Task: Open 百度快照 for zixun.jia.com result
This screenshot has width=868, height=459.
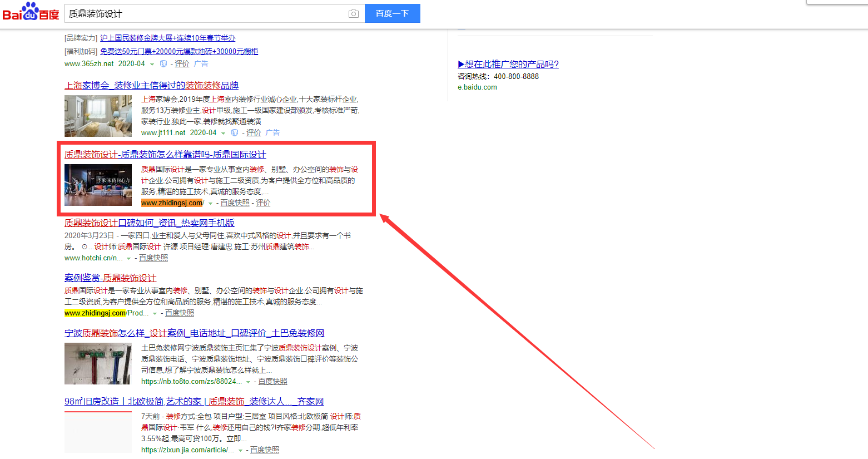Action: 265,450
